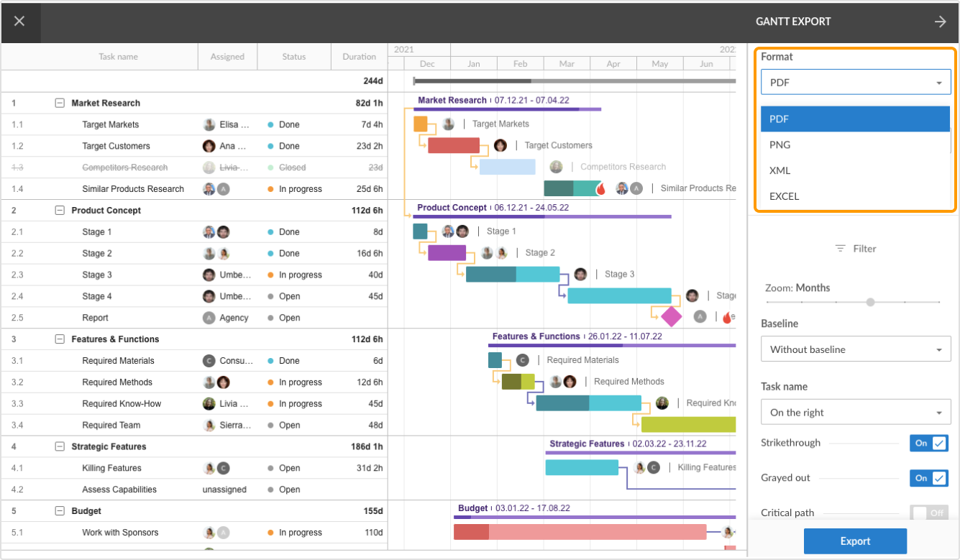Screen dimensions: 960x560
Task: Click the orange Target Markets task bar
Action: 421,124
